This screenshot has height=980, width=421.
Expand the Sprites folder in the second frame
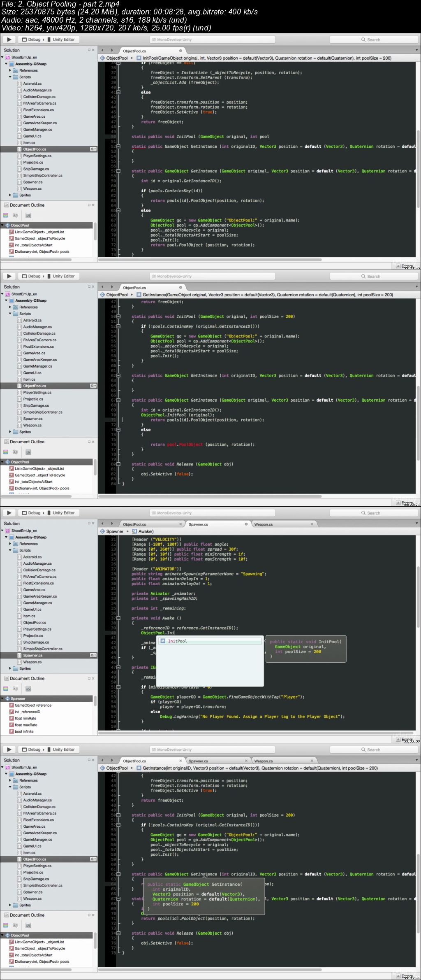pyautogui.click(x=10, y=432)
